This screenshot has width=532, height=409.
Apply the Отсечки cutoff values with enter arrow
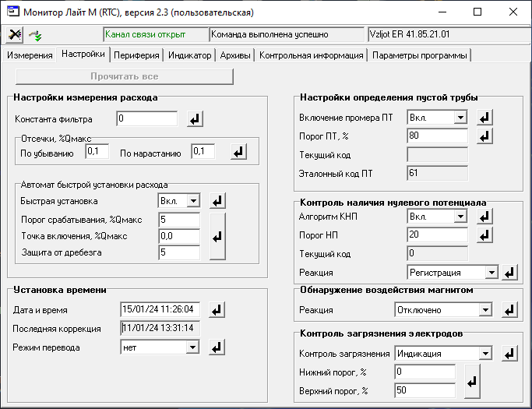pyautogui.click(x=239, y=151)
